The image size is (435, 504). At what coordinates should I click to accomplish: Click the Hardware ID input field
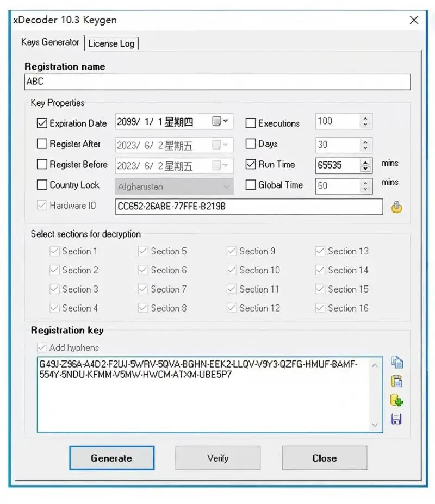pyautogui.click(x=249, y=207)
